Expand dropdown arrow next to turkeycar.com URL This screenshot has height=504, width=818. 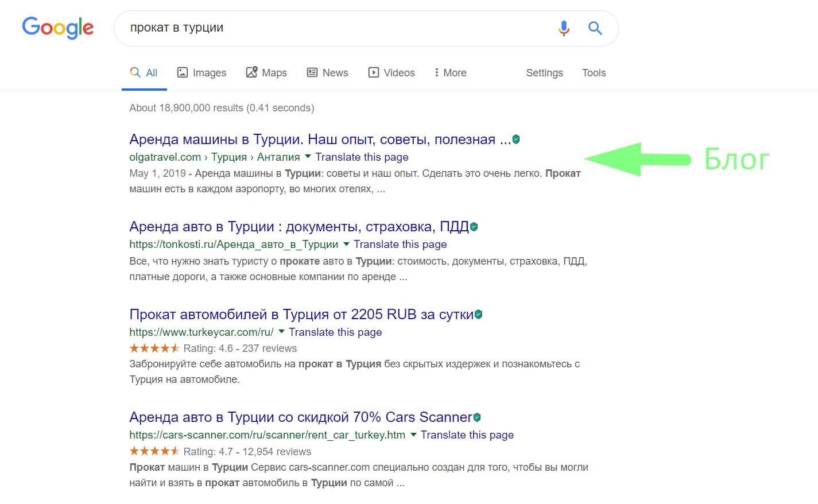[281, 332]
